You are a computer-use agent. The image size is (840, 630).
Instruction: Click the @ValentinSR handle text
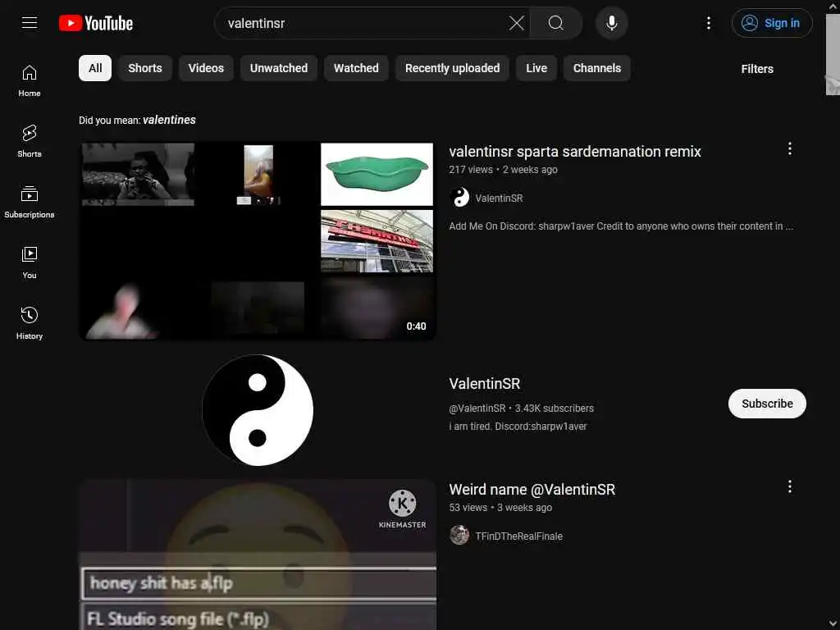[x=477, y=409]
